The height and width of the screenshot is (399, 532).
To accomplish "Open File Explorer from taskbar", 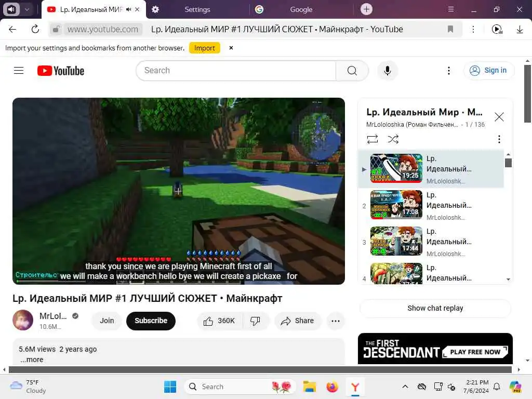I will [310, 387].
